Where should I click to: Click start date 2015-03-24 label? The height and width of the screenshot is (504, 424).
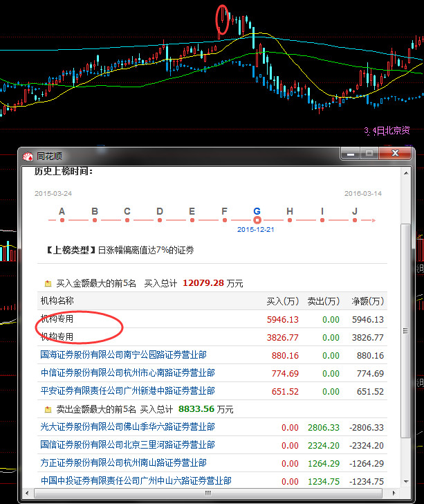(53, 194)
